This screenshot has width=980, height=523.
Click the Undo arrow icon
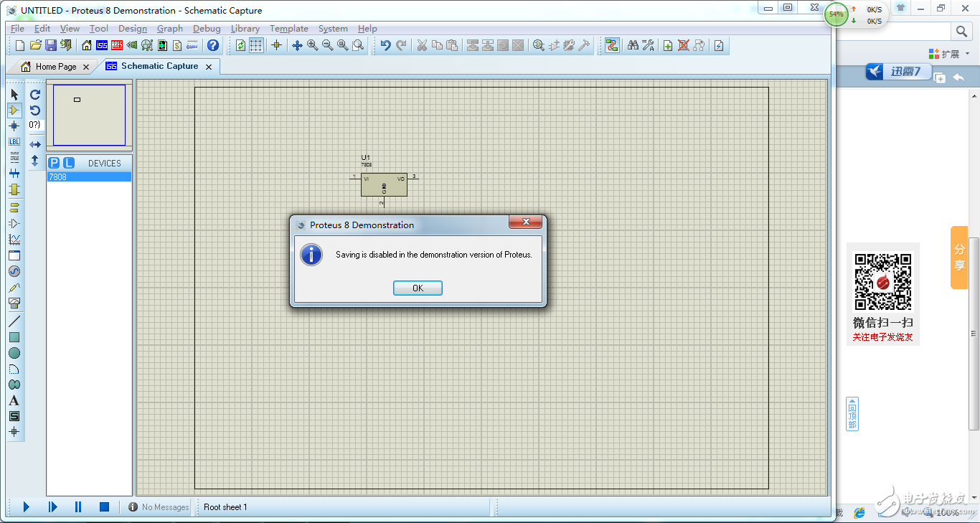385,45
